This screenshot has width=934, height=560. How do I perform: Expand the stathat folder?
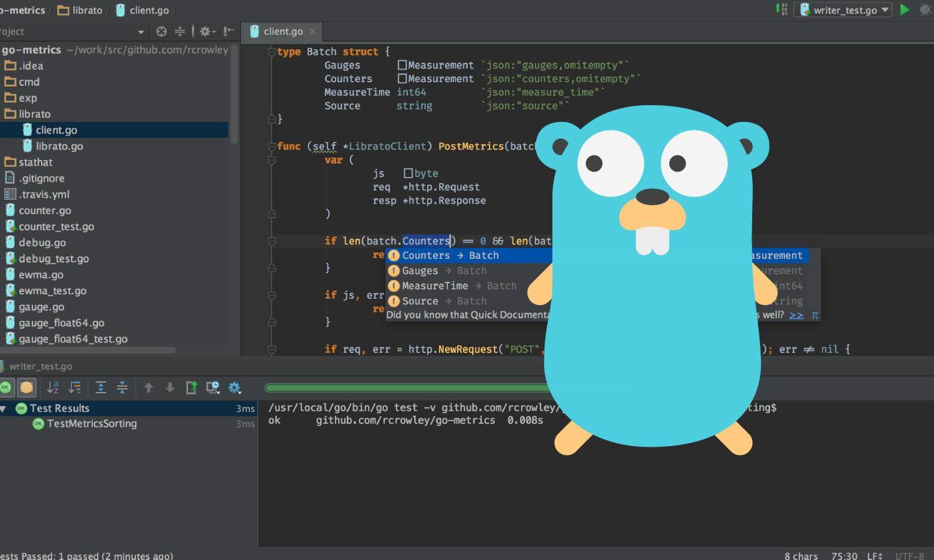pyautogui.click(x=29, y=162)
